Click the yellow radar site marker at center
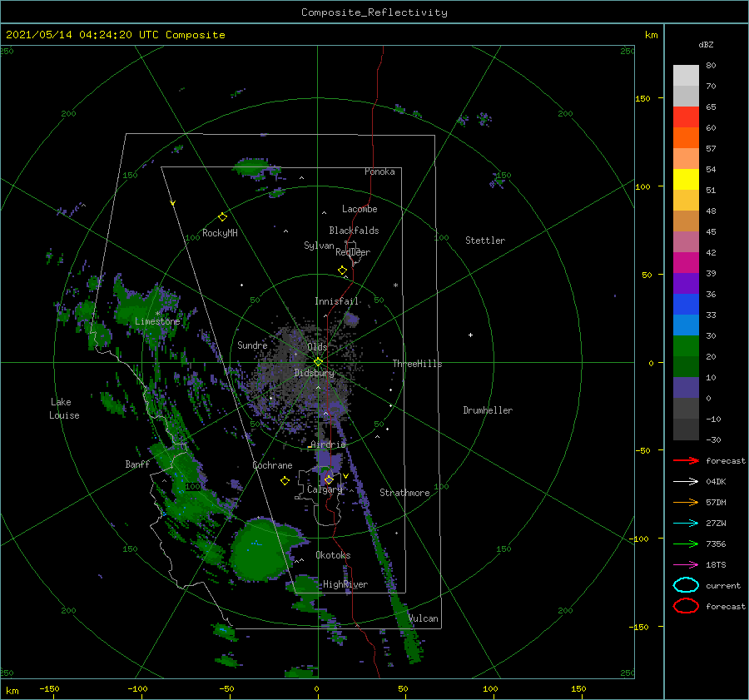Screen dimensions: 749x700 click(318, 362)
